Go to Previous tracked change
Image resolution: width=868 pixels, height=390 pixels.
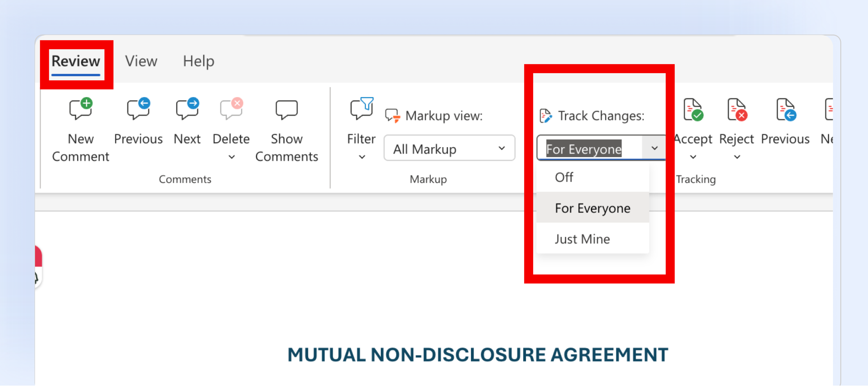click(x=785, y=121)
